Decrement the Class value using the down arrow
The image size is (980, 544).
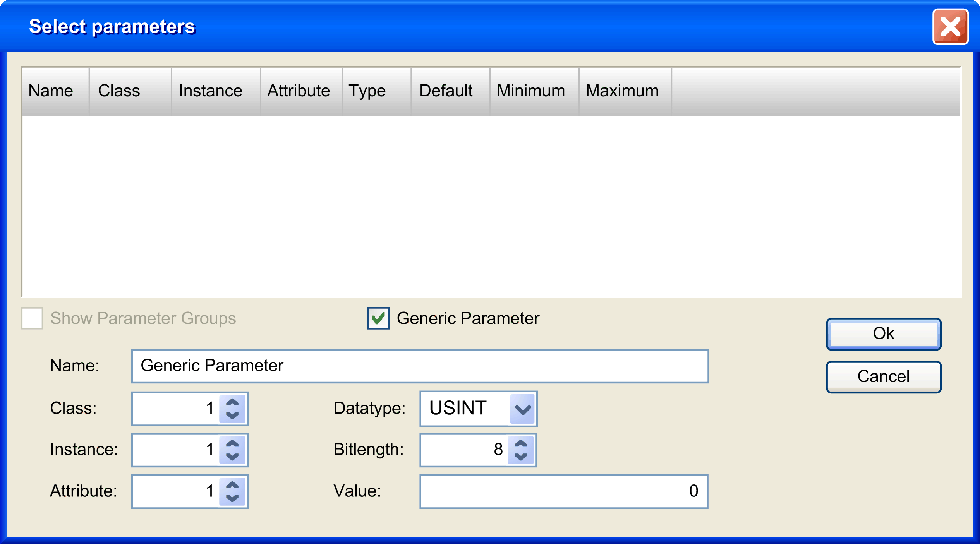coord(233,416)
